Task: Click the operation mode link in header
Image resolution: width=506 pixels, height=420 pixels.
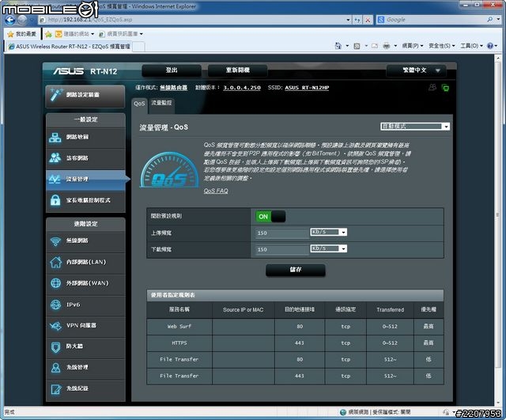Action: point(174,88)
